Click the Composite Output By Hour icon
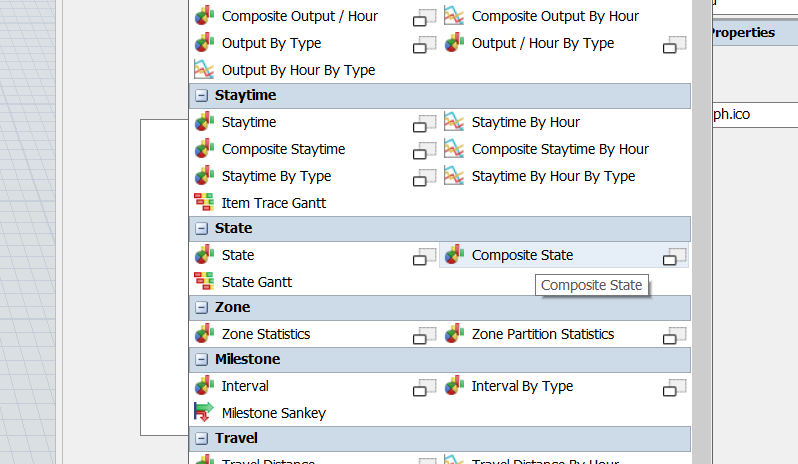The image size is (798, 464). click(x=454, y=16)
